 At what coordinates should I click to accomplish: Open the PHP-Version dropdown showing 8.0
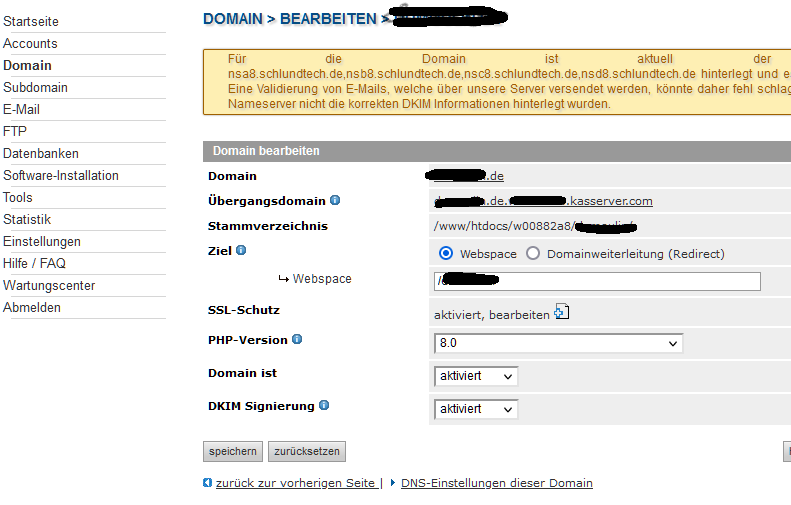click(x=559, y=343)
